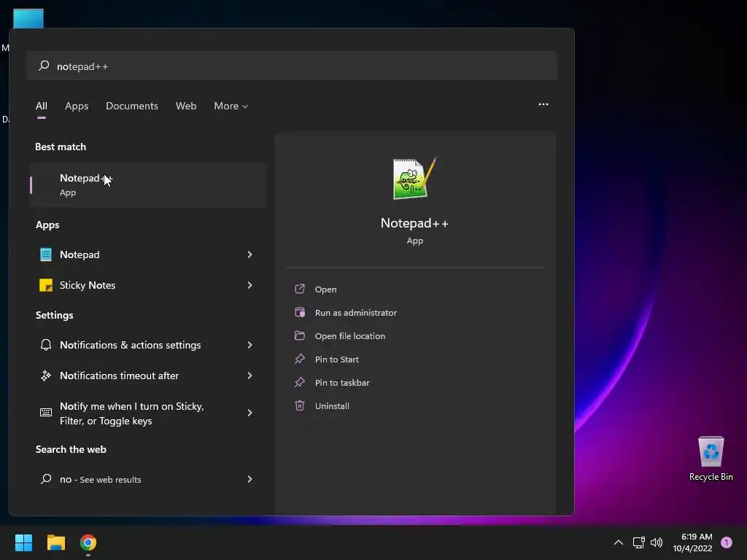Switch to the Apps search tab
747x560 pixels.
(77, 106)
